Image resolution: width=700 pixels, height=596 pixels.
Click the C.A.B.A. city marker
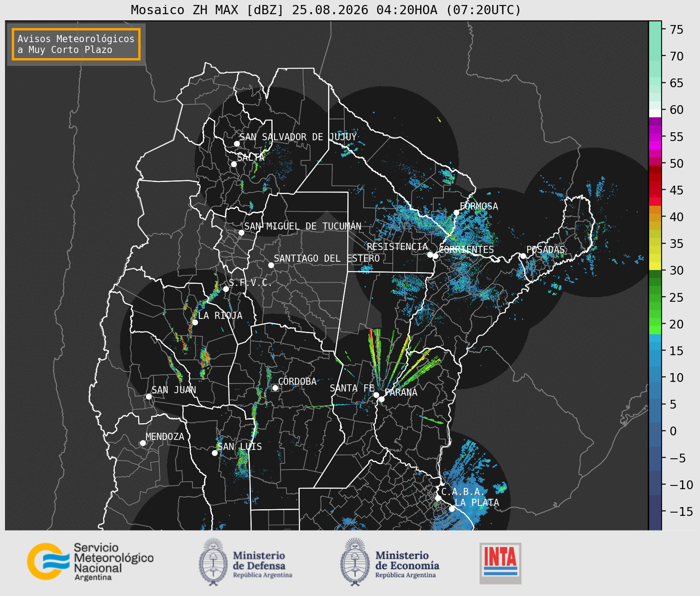click(x=438, y=498)
